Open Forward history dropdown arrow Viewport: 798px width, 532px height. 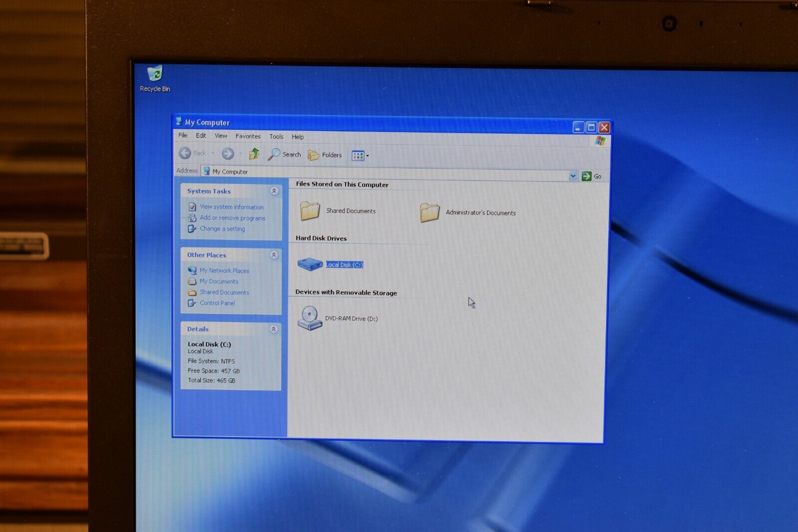click(241, 154)
